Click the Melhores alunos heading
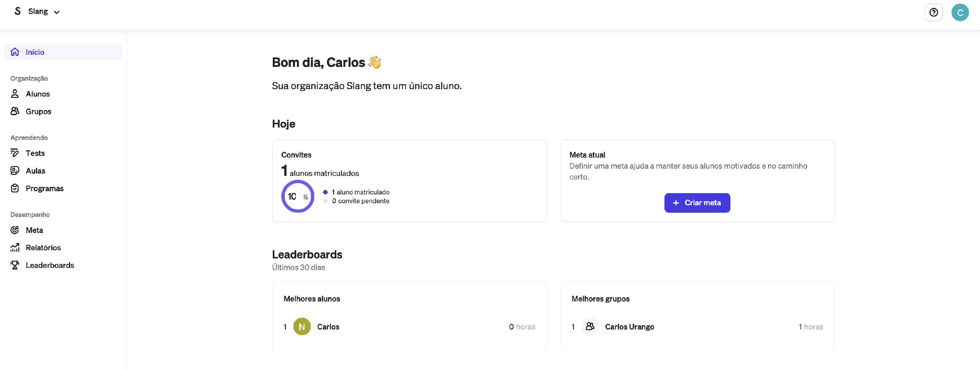980x369 pixels. tap(312, 299)
